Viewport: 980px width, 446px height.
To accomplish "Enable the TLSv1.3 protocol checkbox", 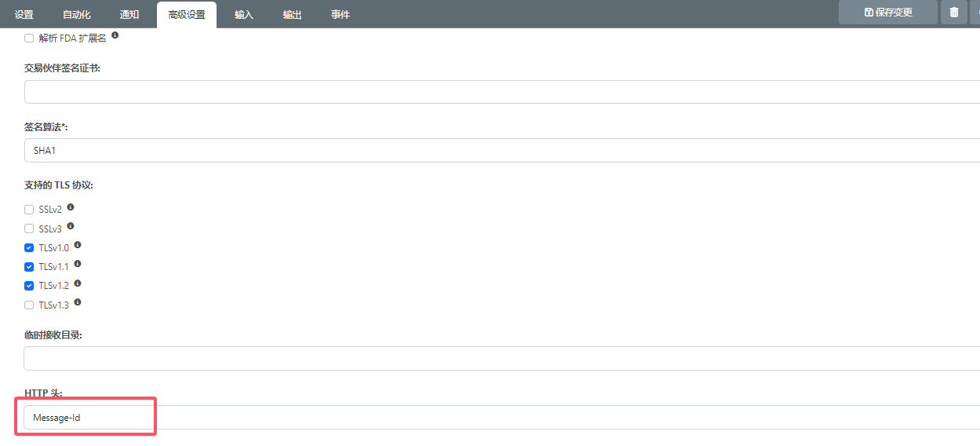I will (x=29, y=305).
